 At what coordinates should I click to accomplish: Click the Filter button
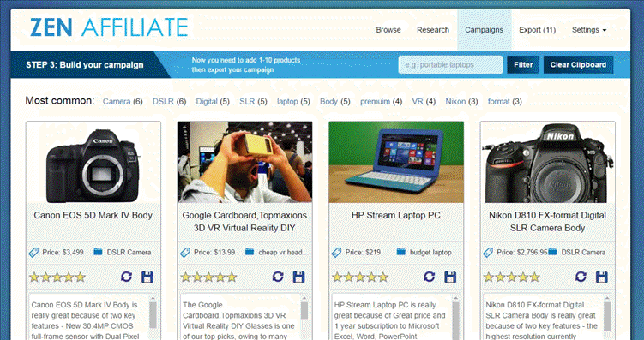(523, 65)
